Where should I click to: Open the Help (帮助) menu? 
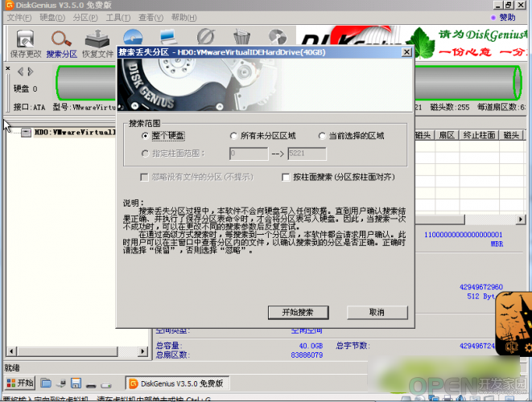pyautogui.click(x=184, y=18)
